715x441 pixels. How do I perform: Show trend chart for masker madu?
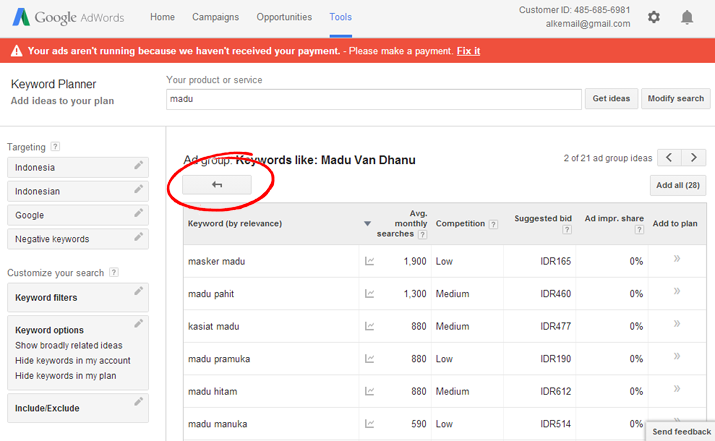[x=369, y=261]
